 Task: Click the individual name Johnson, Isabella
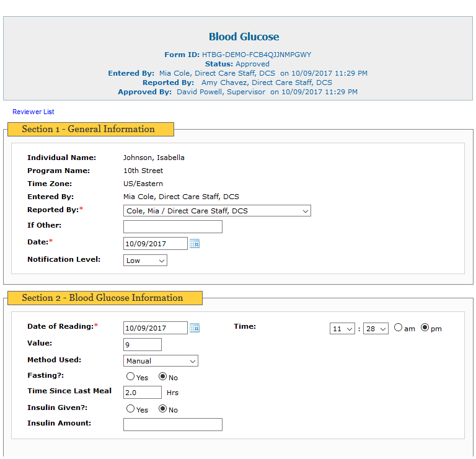pyautogui.click(x=154, y=158)
